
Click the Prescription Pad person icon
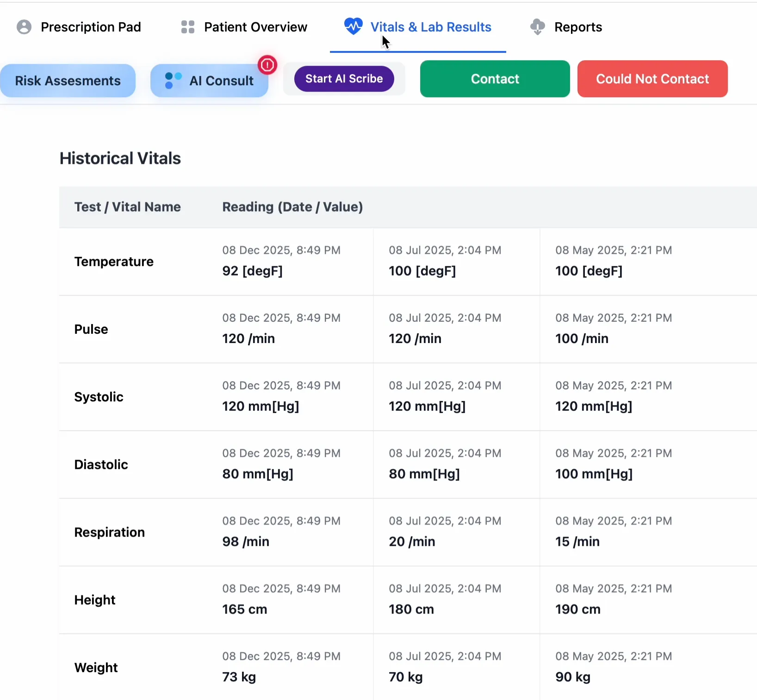(23, 26)
